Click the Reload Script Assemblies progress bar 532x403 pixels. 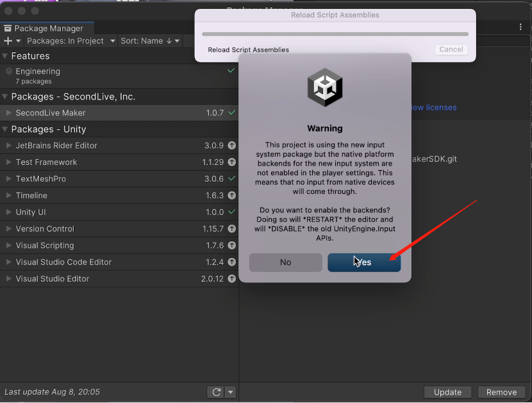335,34
